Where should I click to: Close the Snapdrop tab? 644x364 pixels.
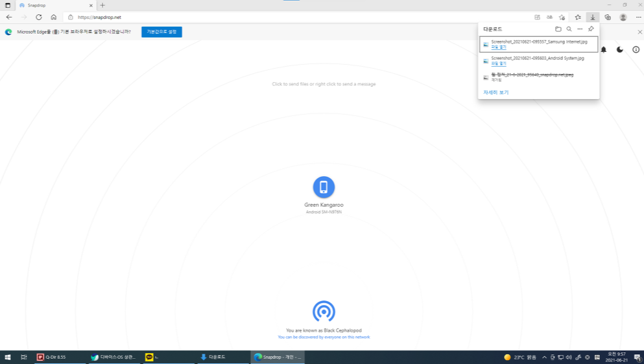coord(91,5)
